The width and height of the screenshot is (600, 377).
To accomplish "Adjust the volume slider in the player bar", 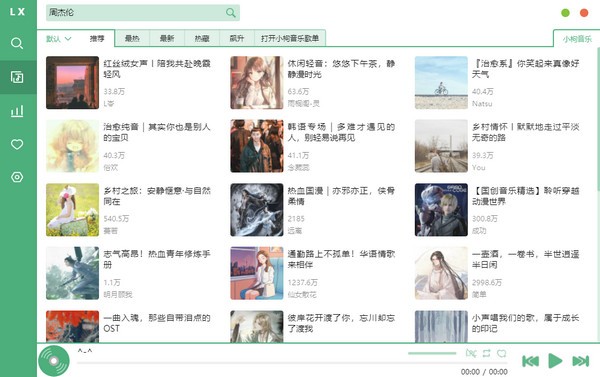I will point(432,353).
